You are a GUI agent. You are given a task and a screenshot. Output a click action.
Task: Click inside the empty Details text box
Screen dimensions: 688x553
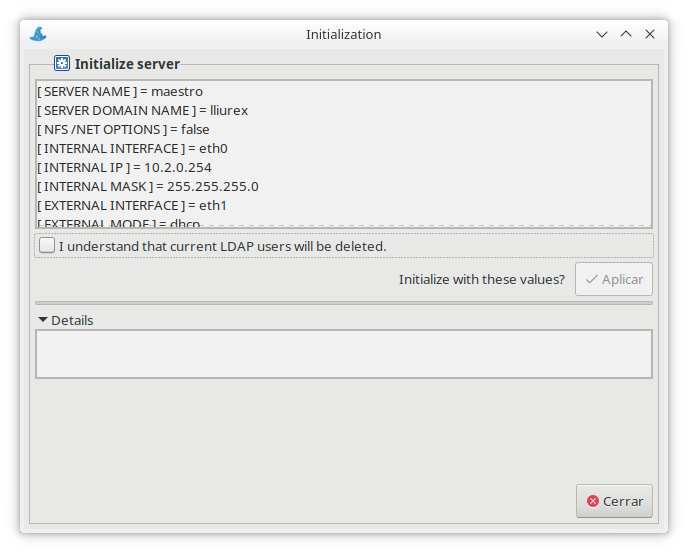pos(343,354)
